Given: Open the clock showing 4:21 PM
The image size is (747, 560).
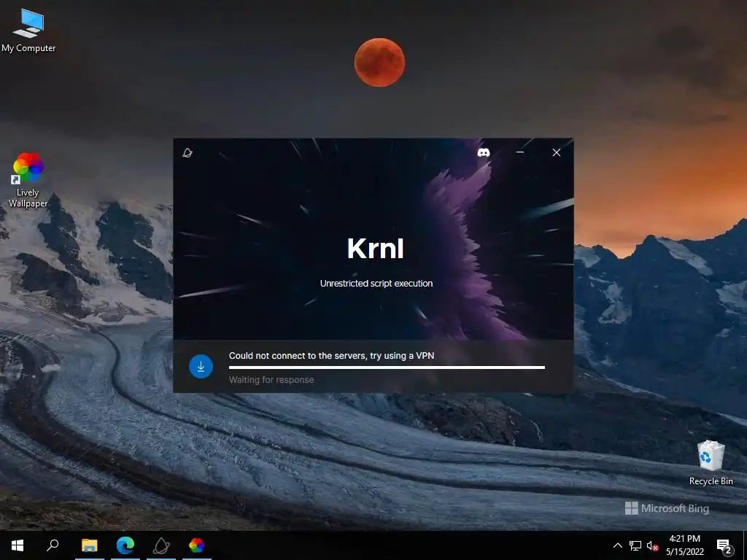Looking at the screenshot, I should (684, 545).
